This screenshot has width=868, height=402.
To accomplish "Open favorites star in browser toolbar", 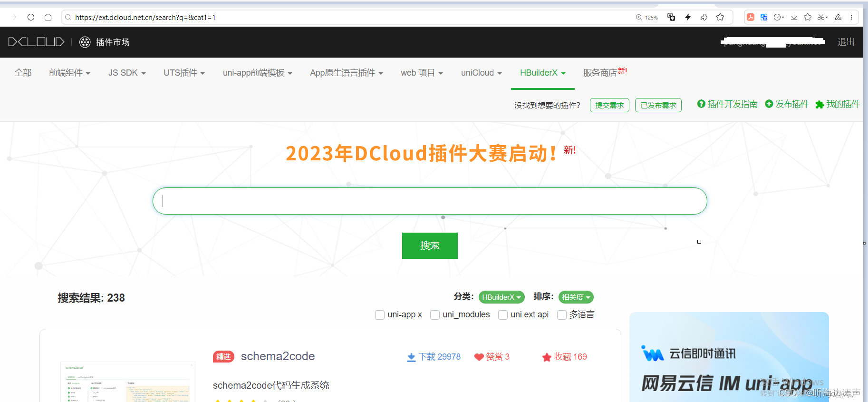I will pos(808,17).
